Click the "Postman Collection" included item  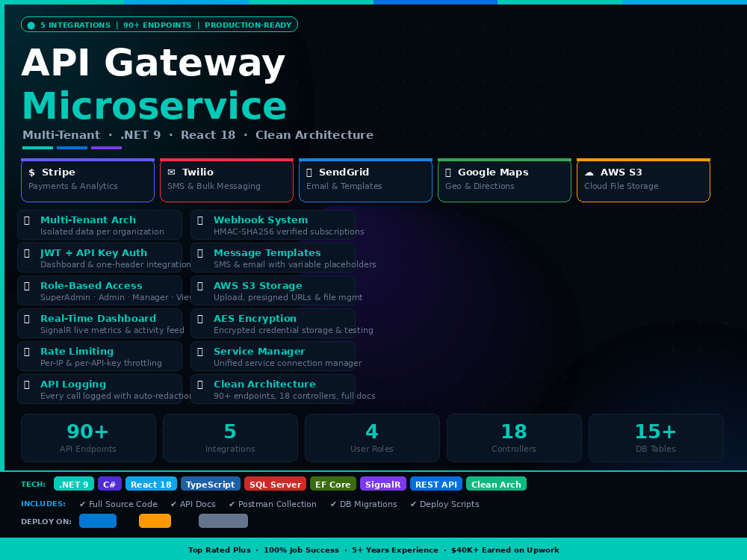(273, 504)
